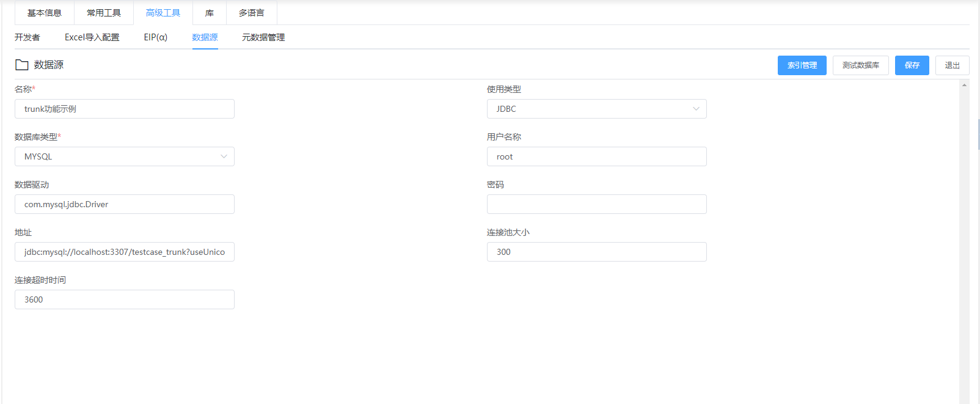Focus the 连接超时时间 field showing 3600
The width and height of the screenshot is (980, 404).
point(125,299)
